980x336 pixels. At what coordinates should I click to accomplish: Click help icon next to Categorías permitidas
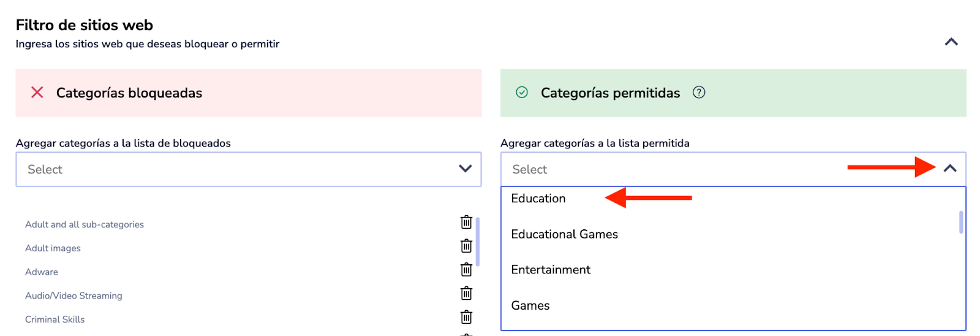[x=699, y=93]
